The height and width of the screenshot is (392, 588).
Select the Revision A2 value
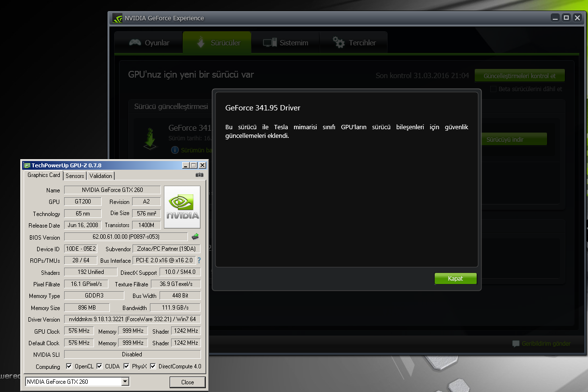coord(146,202)
